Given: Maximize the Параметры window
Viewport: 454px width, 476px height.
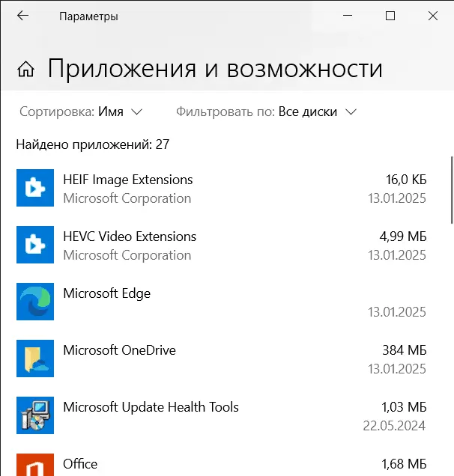Looking at the screenshot, I should pos(390,16).
